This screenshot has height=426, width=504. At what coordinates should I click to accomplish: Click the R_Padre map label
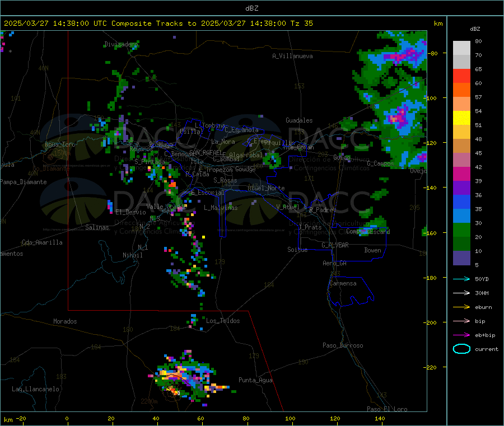pyautogui.click(x=321, y=210)
